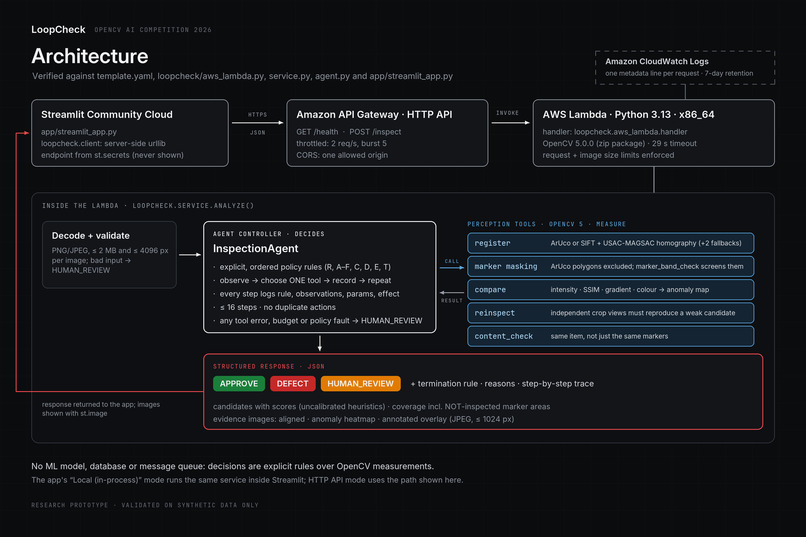
Task: Click 'response returned to the app' caption
Action: [x=101, y=409]
